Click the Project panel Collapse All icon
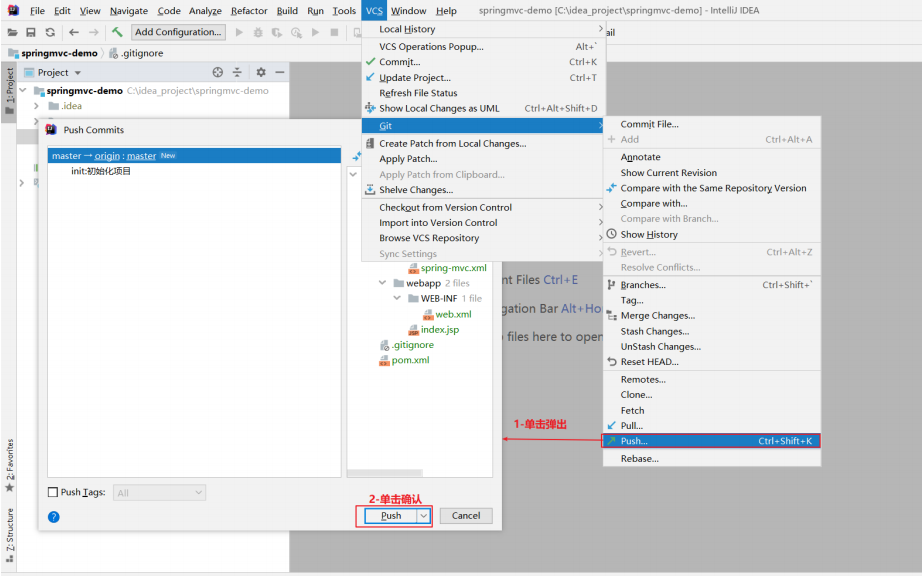This screenshot has width=922, height=576. 237,72
